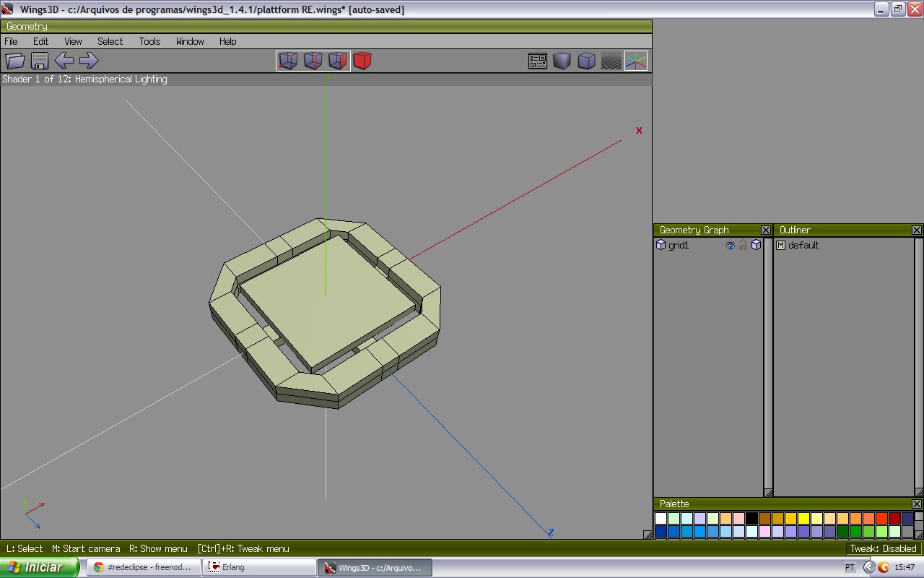Toggle the lock on grid1
The width and height of the screenshot is (924, 578).
[x=743, y=246]
